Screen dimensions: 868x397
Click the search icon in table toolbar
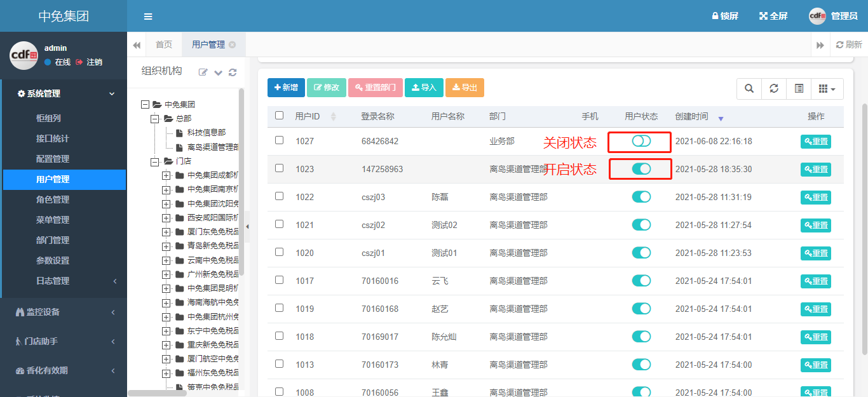749,88
